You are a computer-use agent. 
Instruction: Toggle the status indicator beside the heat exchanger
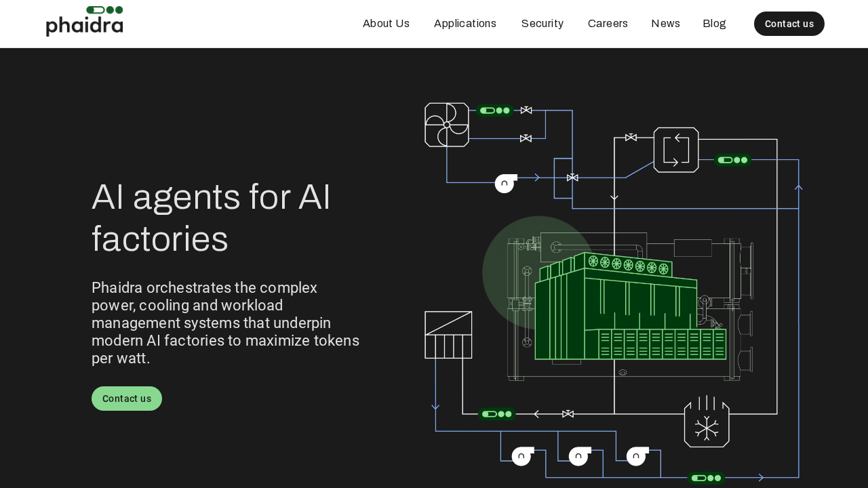click(732, 160)
